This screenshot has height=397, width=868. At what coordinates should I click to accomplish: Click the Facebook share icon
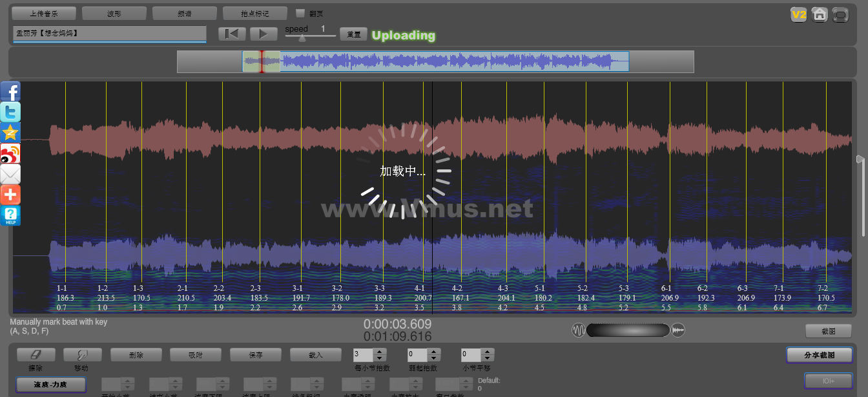click(10, 92)
